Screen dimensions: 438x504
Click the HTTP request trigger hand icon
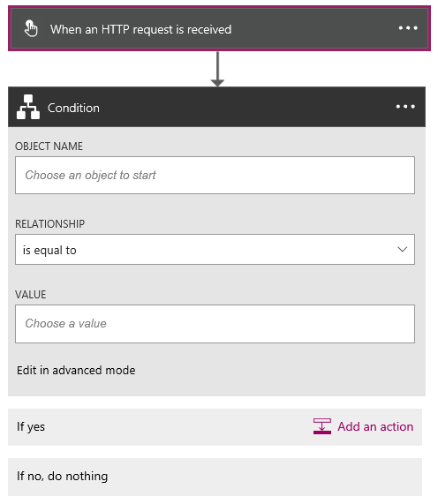tap(31, 28)
